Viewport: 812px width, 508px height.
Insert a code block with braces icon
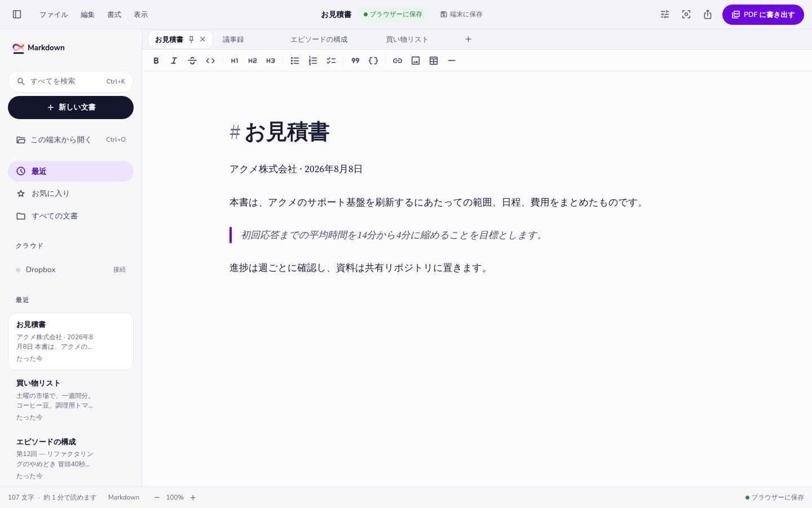(x=373, y=61)
